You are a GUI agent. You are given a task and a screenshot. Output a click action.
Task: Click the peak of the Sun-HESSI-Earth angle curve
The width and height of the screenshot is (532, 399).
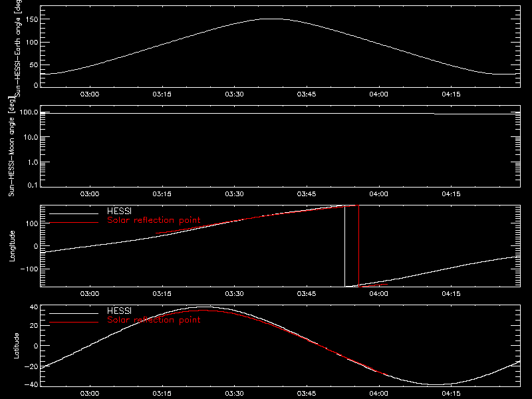(x=271, y=19)
